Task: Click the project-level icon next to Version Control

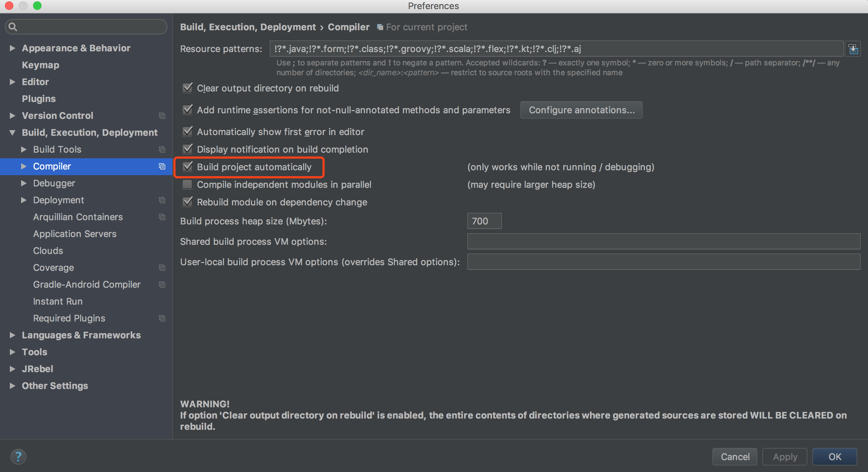Action: pyautogui.click(x=162, y=115)
